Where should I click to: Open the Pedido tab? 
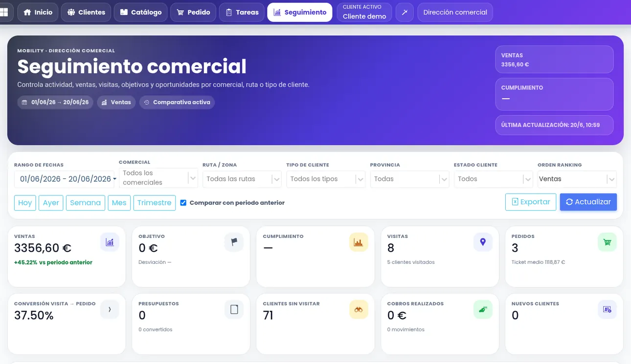tap(193, 12)
